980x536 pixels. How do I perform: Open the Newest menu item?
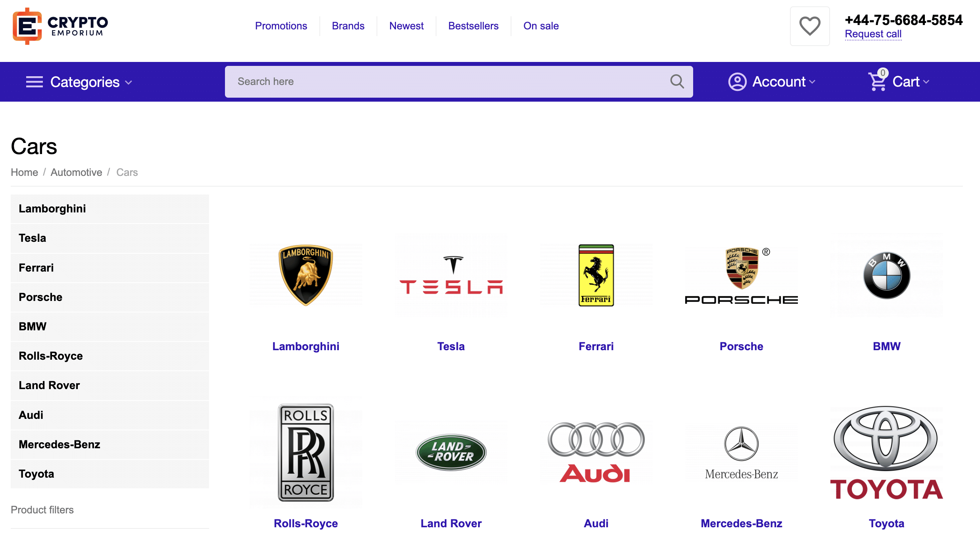coord(406,26)
